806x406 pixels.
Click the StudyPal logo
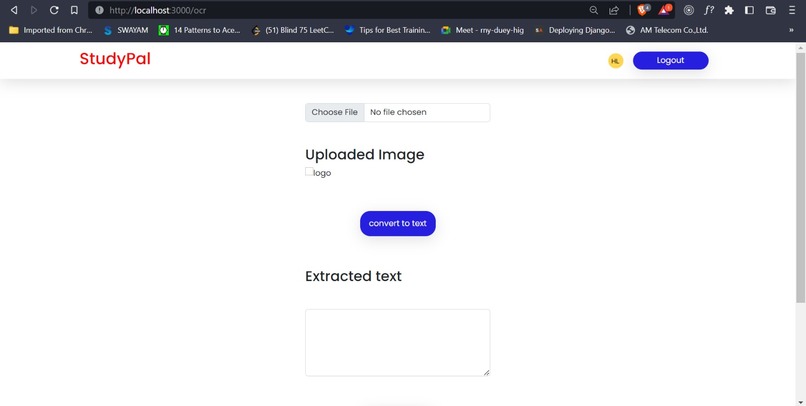pos(115,59)
